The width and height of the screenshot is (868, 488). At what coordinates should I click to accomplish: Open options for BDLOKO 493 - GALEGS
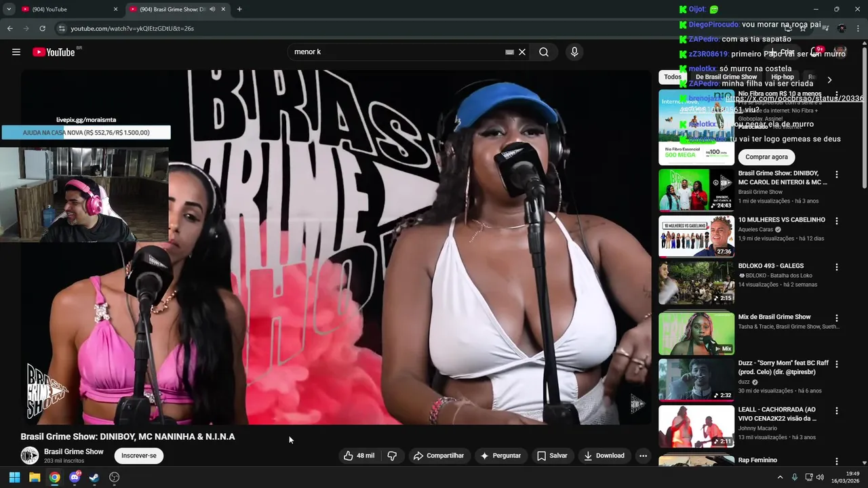tap(836, 267)
